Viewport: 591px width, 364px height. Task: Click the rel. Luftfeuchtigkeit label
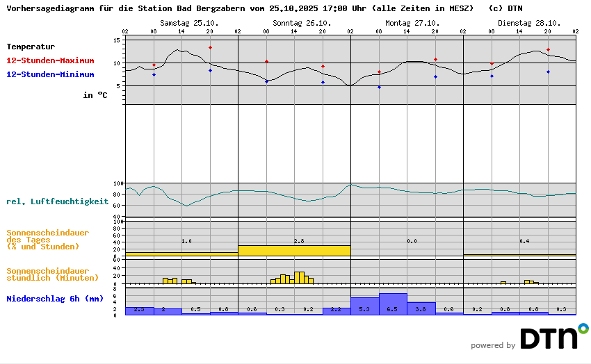[57, 201]
